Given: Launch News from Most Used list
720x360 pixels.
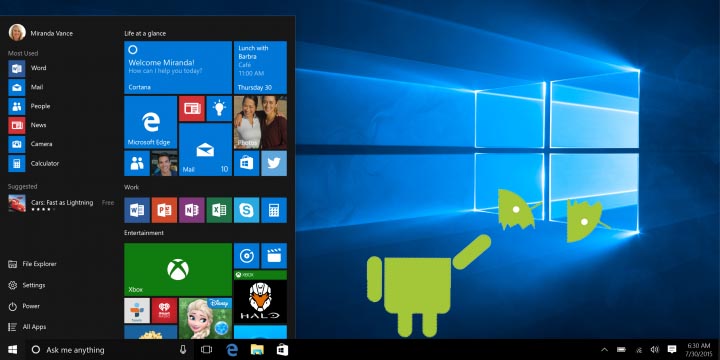Looking at the screenshot, I should click(x=28, y=125).
